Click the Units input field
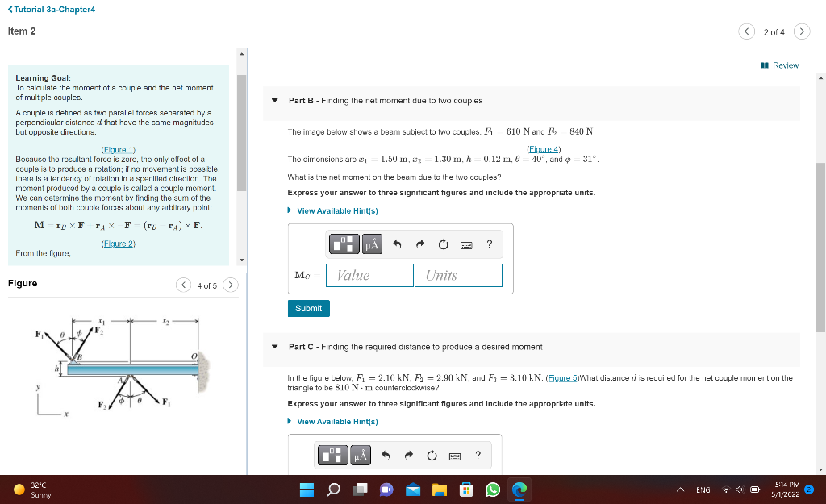 click(458, 276)
